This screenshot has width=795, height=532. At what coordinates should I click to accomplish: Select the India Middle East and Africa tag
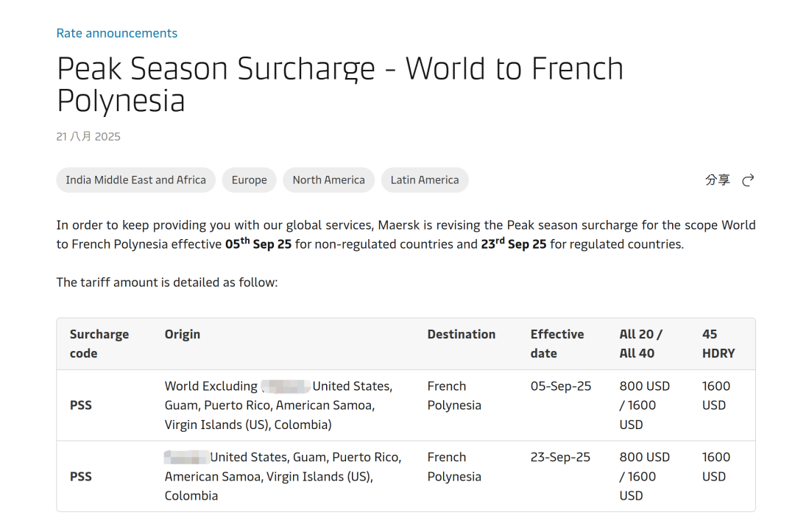point(135,180)
